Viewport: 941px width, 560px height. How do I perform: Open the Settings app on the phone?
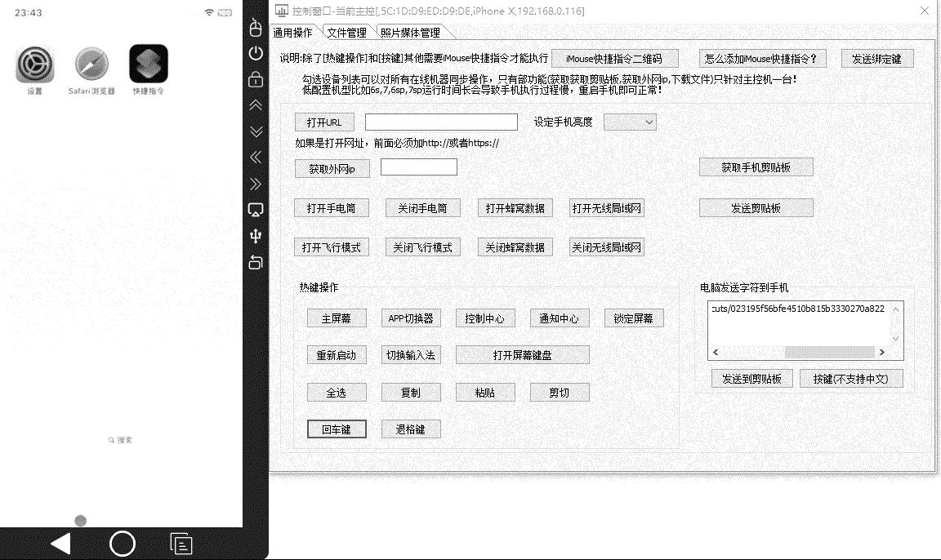point(35,64)
